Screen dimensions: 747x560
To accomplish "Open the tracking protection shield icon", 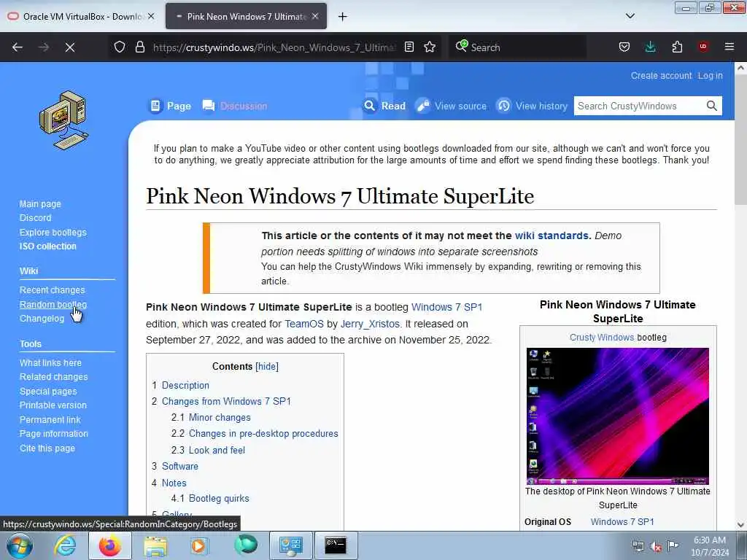I will click(120, 47).
